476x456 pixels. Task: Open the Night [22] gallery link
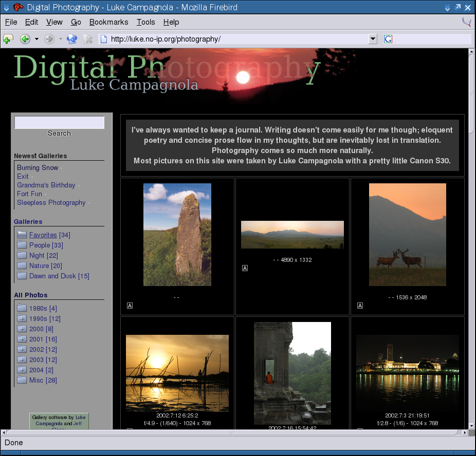43,256
